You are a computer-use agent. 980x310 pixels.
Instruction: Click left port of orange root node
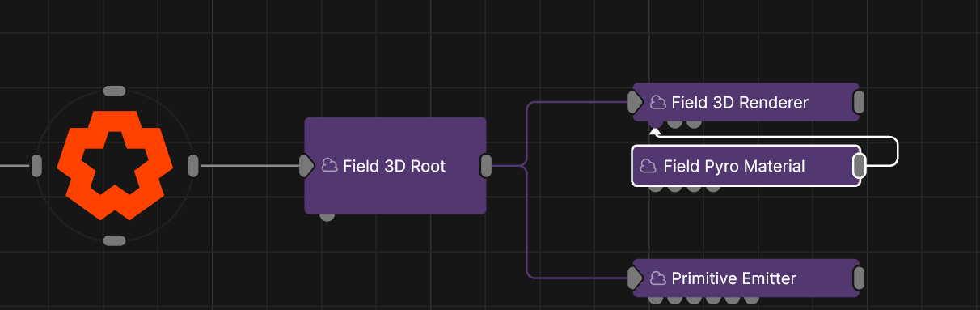(36, 165)
